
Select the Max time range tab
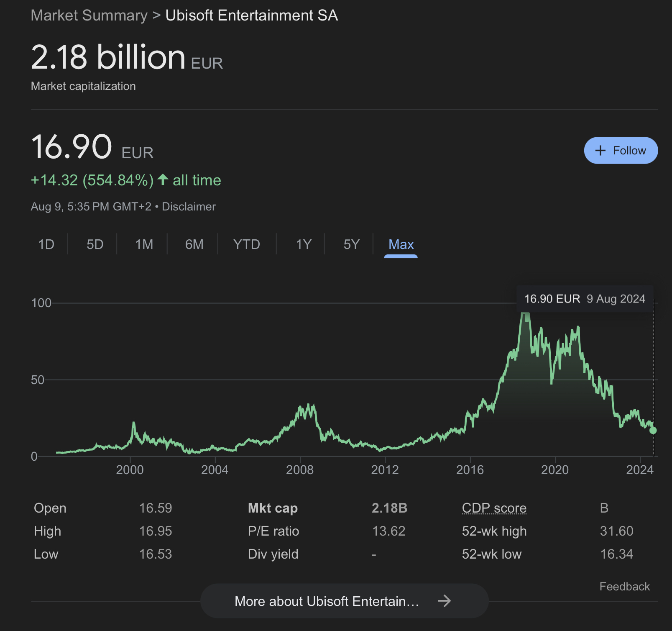[x=401, y=244]
